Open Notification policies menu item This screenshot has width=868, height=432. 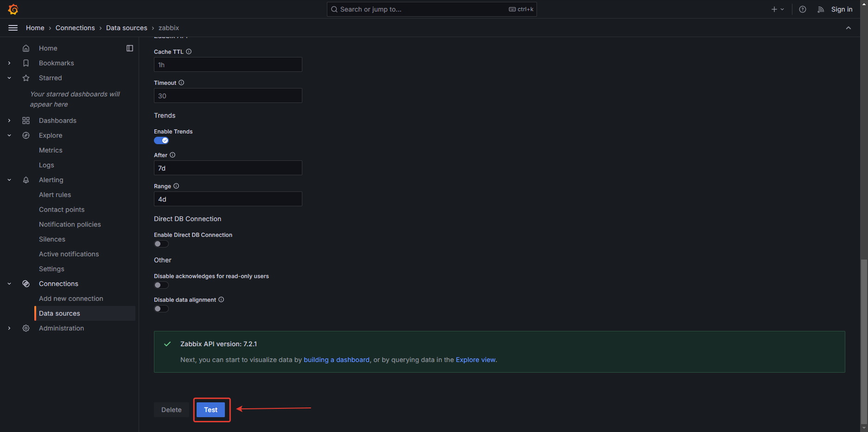click(x=70, y=224)
